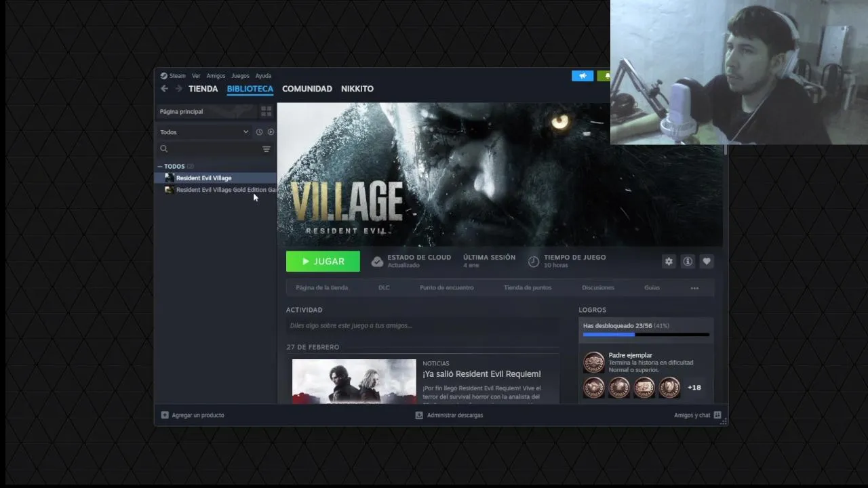
Task: Add game to favorites heart icon
Action: pos(707,262)
